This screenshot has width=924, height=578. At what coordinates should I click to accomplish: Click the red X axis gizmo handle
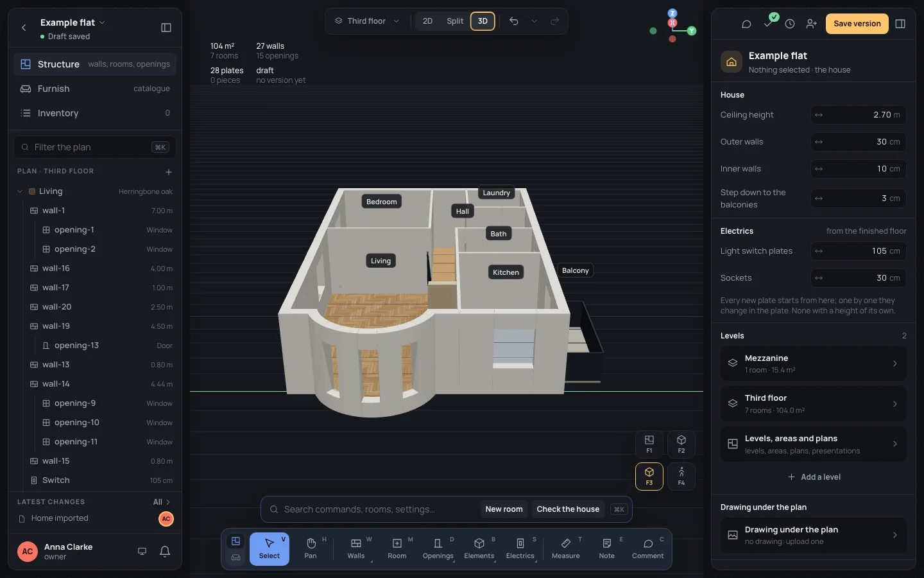click(x=672, y=22)
